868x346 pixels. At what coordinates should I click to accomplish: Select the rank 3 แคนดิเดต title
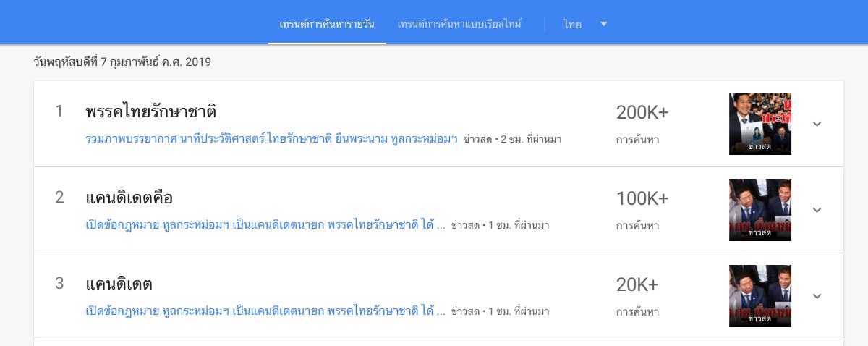(x=119, y=284)
